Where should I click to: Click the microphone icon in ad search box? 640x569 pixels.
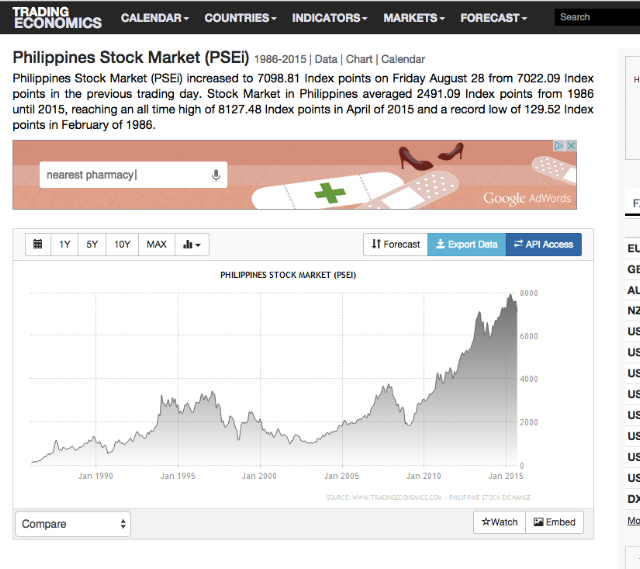point(216,175)
